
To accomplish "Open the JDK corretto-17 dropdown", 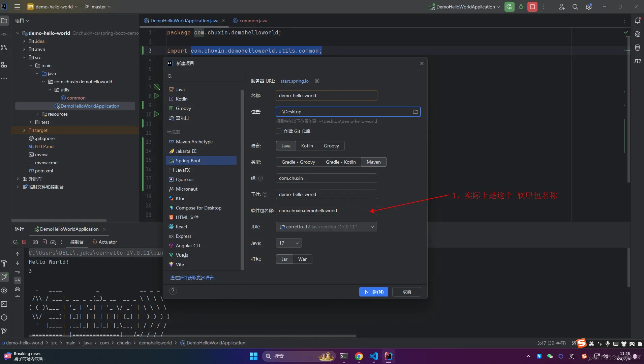I will pyautogui.click(x=326, y=227).
